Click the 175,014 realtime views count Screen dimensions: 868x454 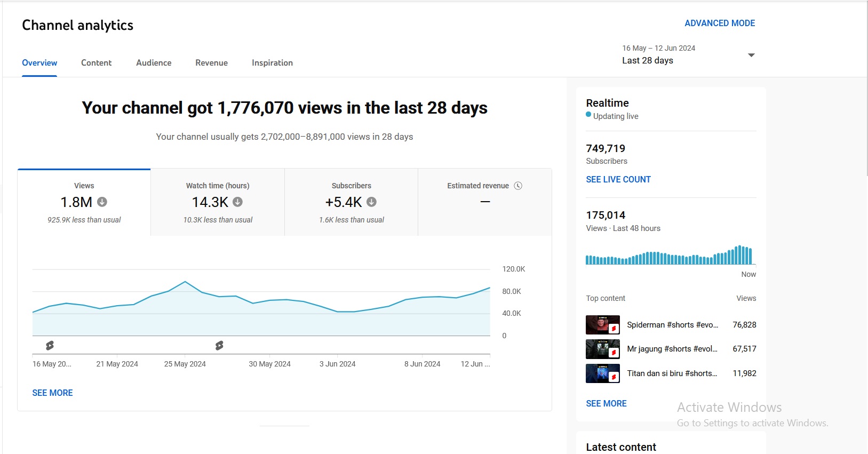606,215
